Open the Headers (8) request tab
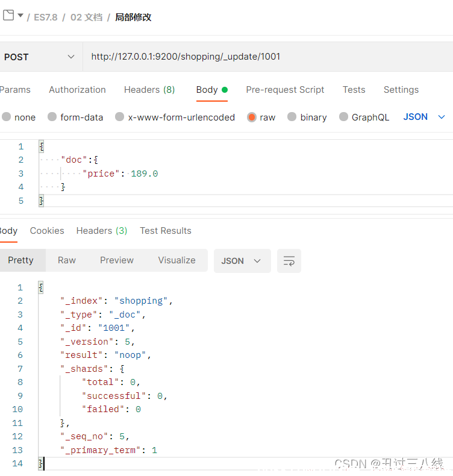Viewport: 453px width, 476px height. [149, 90]
